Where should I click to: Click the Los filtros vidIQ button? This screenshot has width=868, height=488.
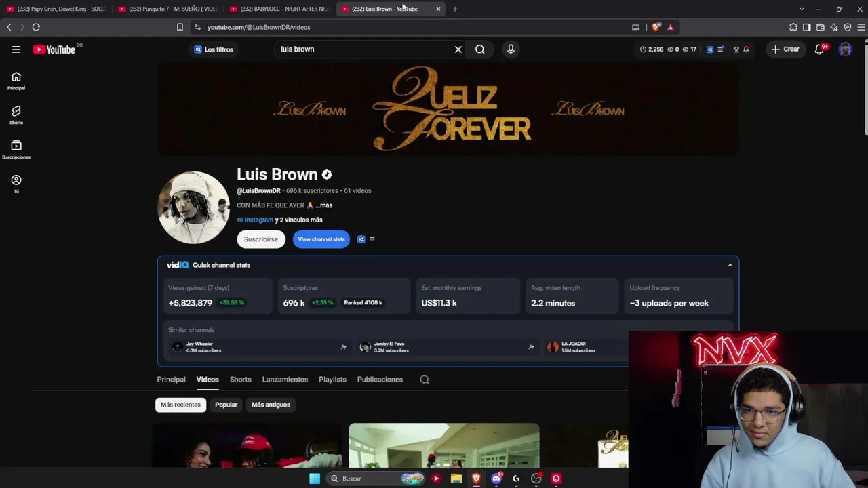(214, 49)
